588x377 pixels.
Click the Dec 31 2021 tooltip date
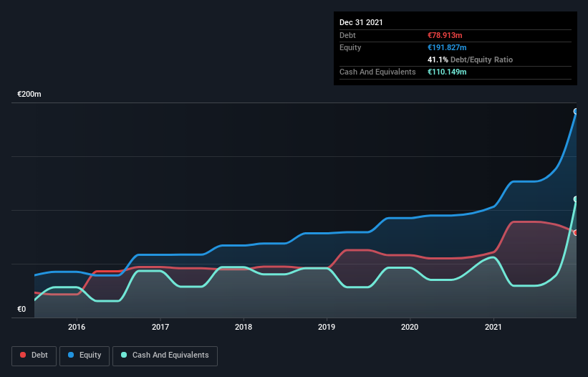click(361, 22)
